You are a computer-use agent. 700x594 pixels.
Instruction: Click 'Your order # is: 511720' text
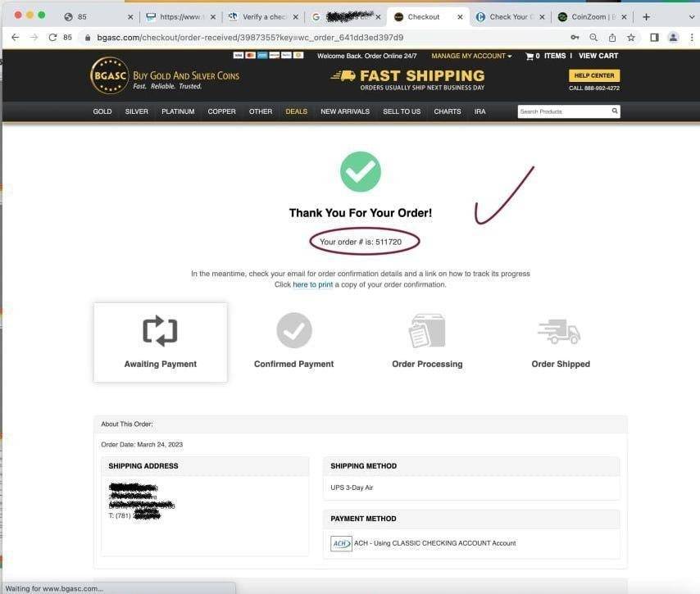click(x=361, y=242)
